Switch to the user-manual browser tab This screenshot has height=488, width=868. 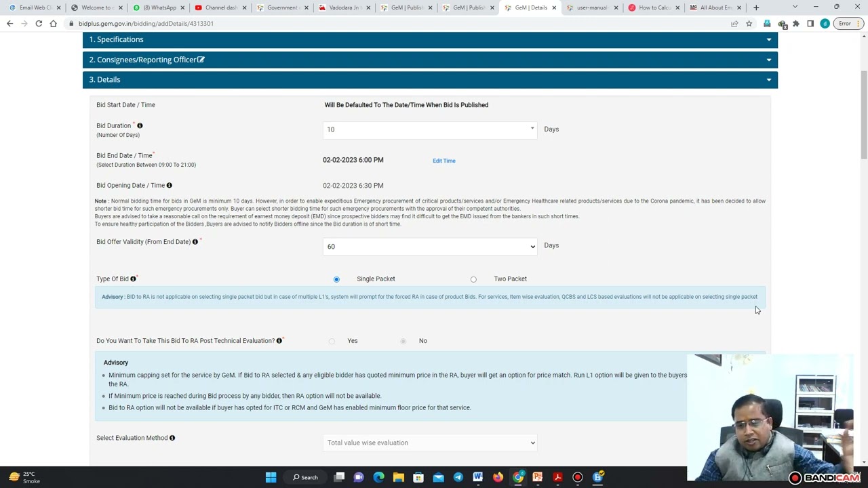592,7
